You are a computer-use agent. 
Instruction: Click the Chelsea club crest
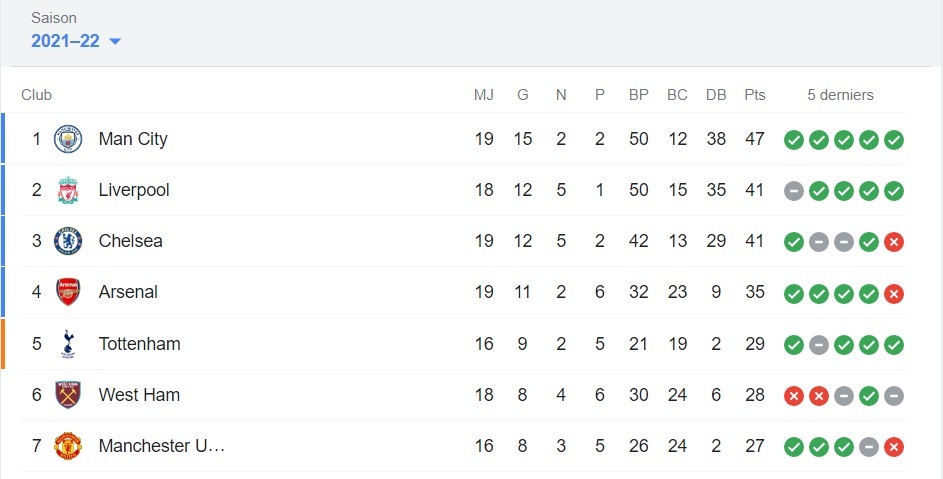click(x=68, y=241)
